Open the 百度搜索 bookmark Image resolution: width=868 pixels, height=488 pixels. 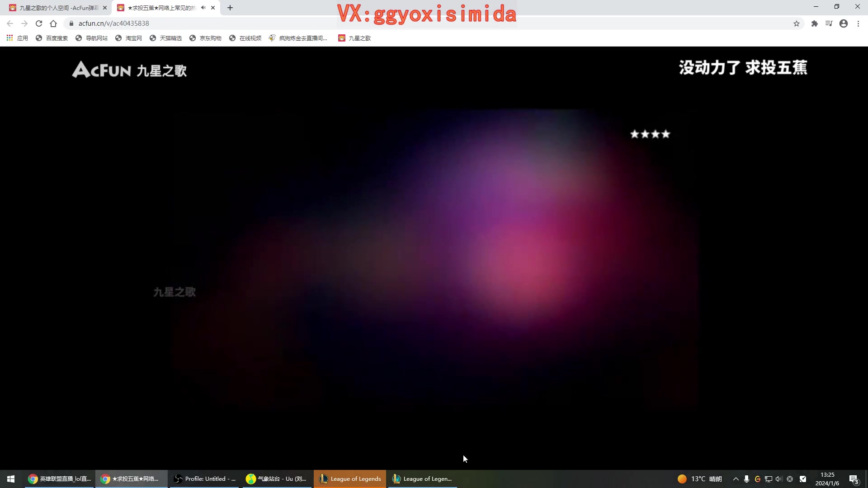click(52, 38)
